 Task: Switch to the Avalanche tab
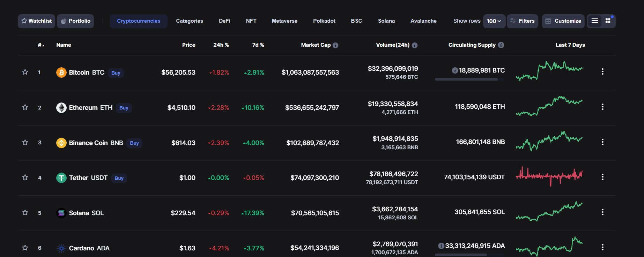pyautogui.click(x=423, y=21)
